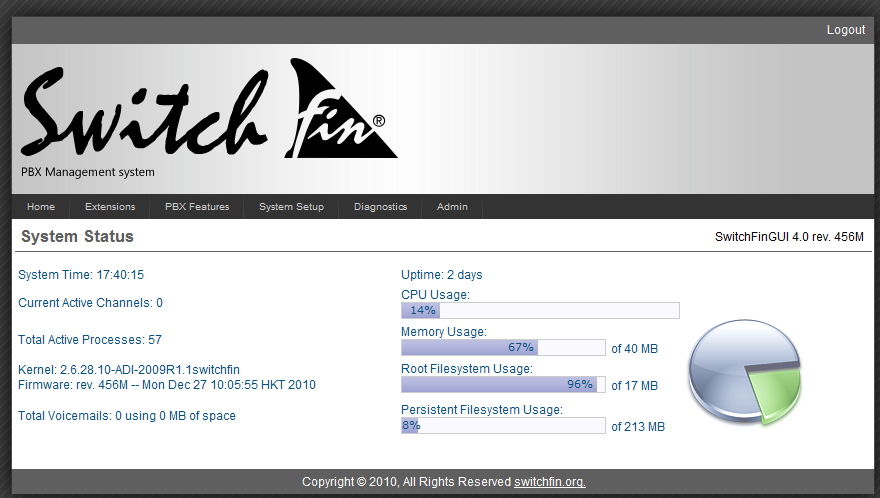Click the Memory Usage progress bar
This screenshot has width=880, height=498.
click(503, 348)
